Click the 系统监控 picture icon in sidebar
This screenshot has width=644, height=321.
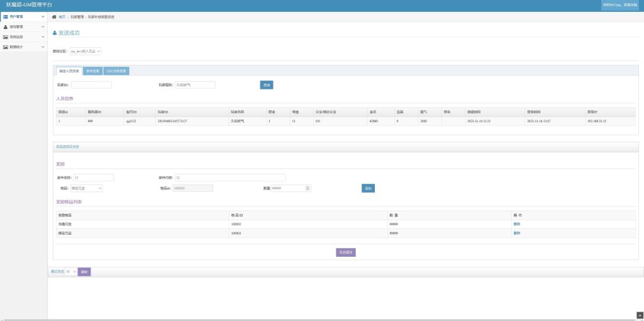point(5,37)
